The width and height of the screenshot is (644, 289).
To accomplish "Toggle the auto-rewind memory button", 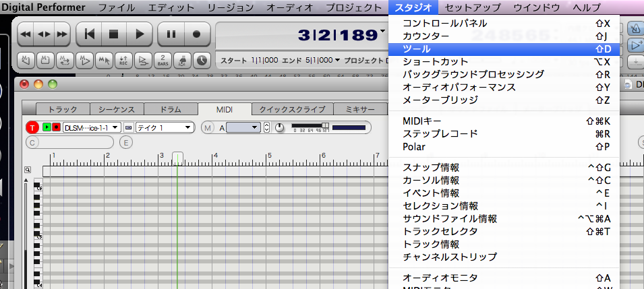I will [x=26, y=61].
